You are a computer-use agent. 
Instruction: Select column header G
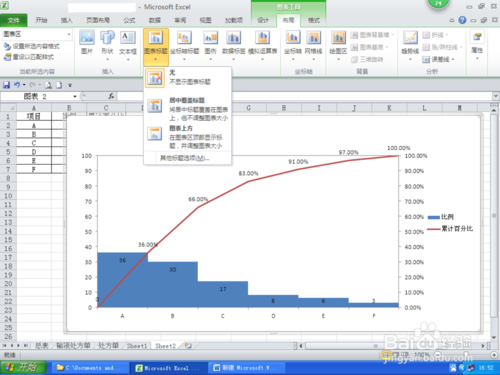pos(249,108)
